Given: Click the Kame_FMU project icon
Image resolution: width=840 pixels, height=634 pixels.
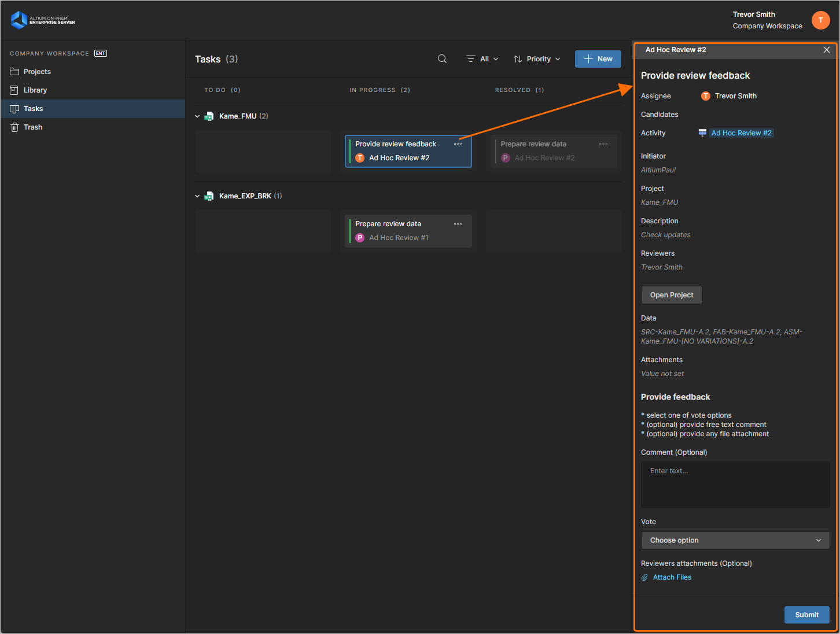Looking at the screenshot, I should 209,116.
